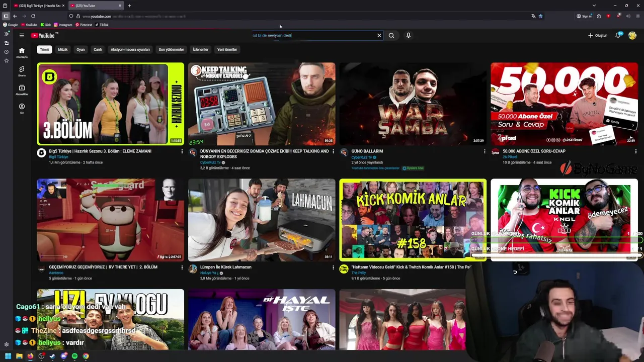Open the Siz sidebar section

pyautogui.click(x=22, y=109)
